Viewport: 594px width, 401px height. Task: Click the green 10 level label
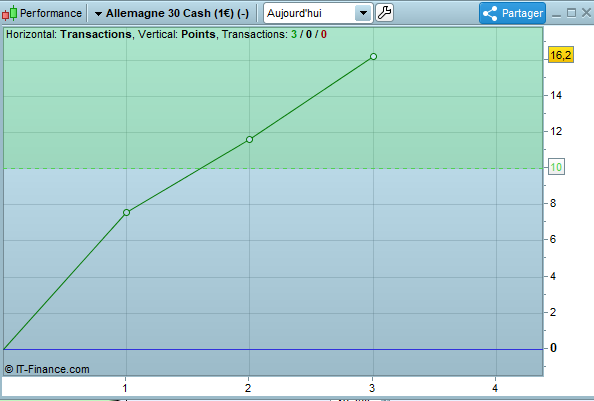556,167
